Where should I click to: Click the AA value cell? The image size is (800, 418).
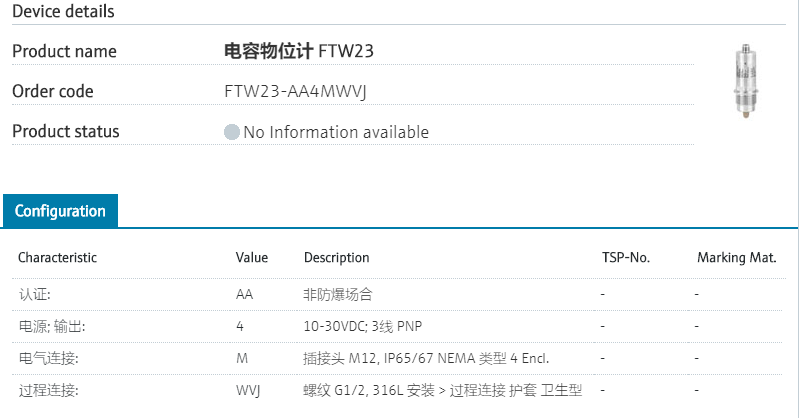point(244,295)
